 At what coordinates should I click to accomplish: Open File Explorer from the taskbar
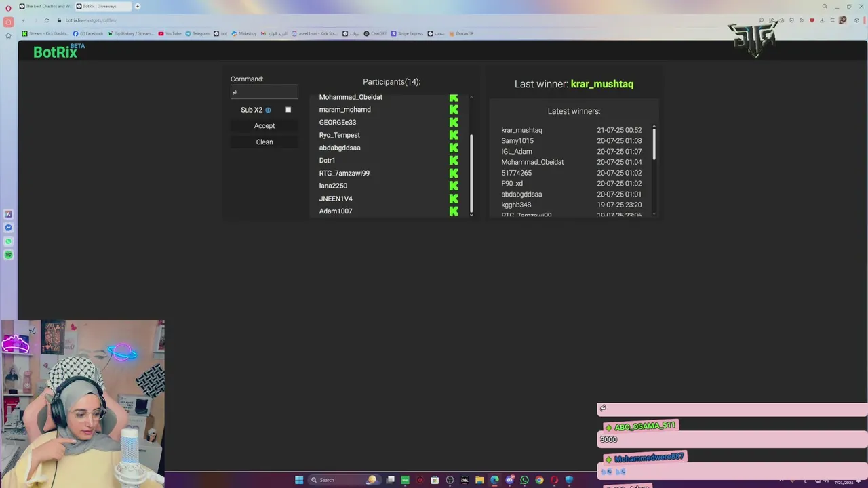point(479,480)
